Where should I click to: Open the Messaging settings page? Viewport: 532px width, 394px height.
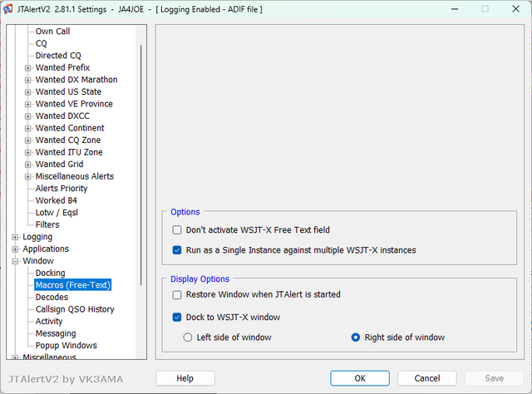[x=56, y=333]
